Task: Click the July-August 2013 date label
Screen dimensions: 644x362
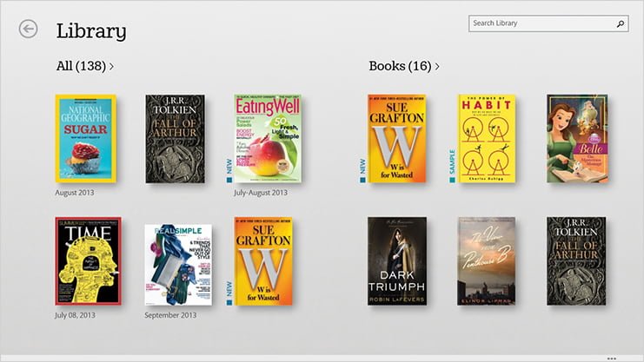Action: point(261,193)
